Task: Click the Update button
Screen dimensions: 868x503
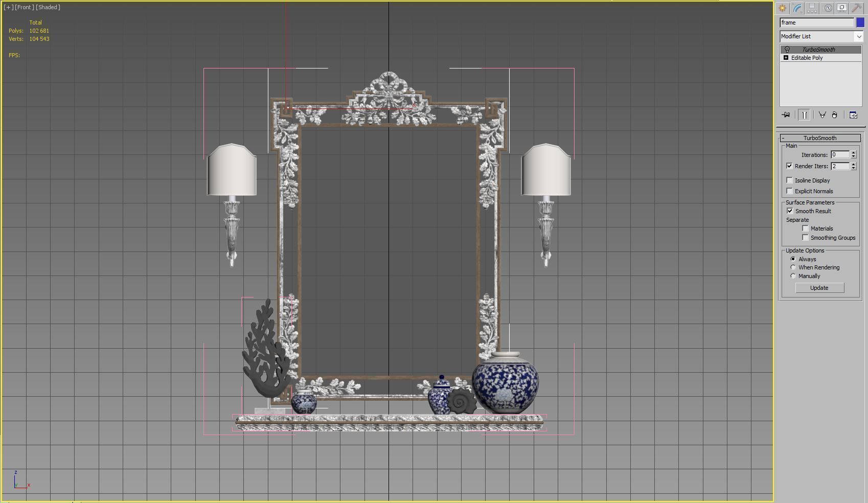Action: (819, 288)
